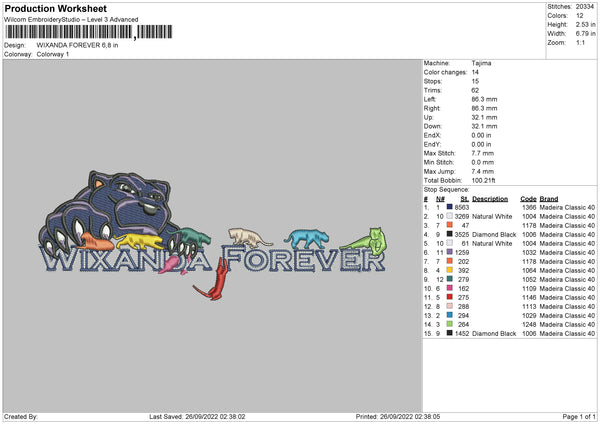The width and height of the screenshot is (600, 424).
Task: Select the Machine value Tajima
Action: tap(481, 63)
